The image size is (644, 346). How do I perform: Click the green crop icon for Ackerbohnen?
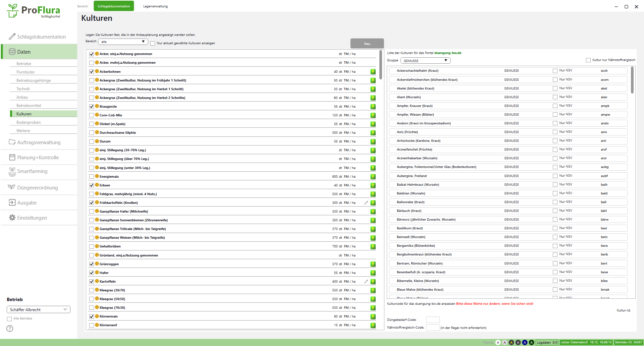coord(373,72)
